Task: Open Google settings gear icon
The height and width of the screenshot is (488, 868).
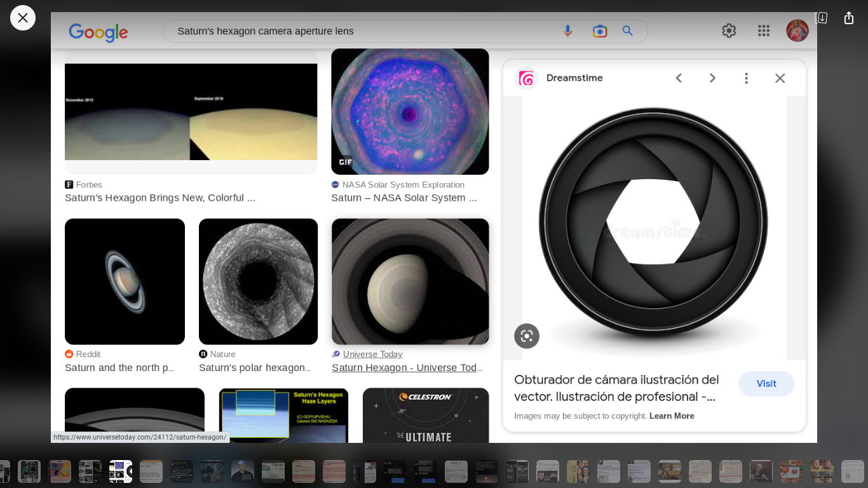Action: (729, 30)
